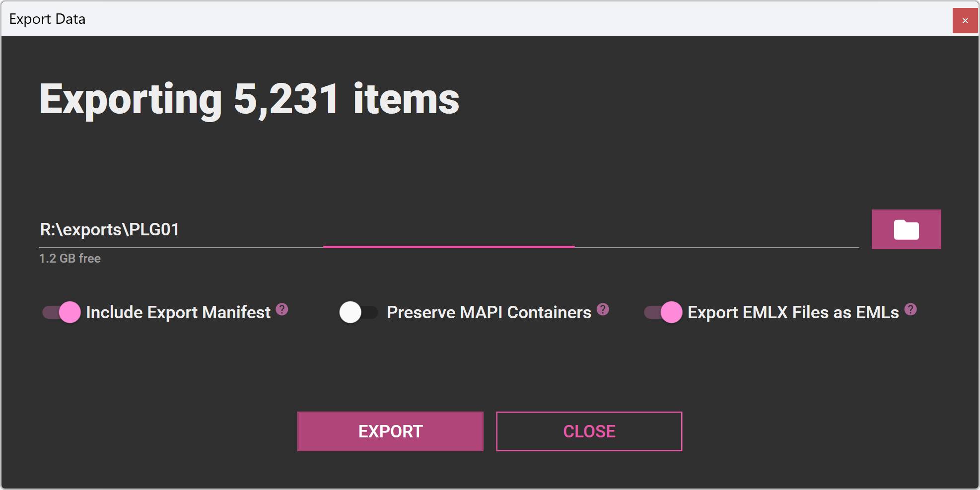The image size is (980, 490).
Task: Open the folder browse button
Action: click(906, 229)
